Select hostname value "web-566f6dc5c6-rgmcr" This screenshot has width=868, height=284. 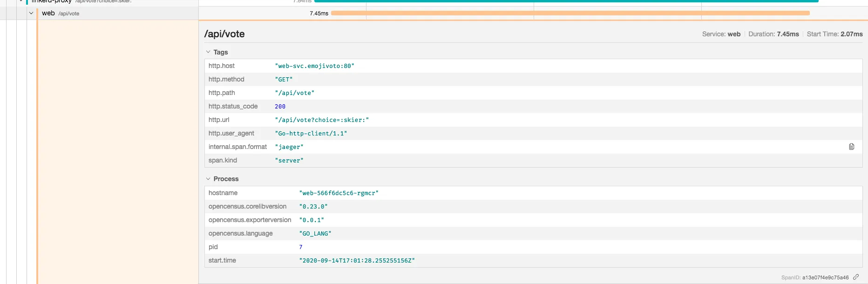(x=339, y=193)
